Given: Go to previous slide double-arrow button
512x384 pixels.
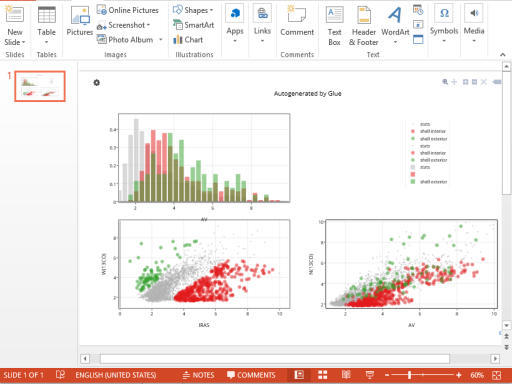Looking at the screenshot, I should [507, 336].
